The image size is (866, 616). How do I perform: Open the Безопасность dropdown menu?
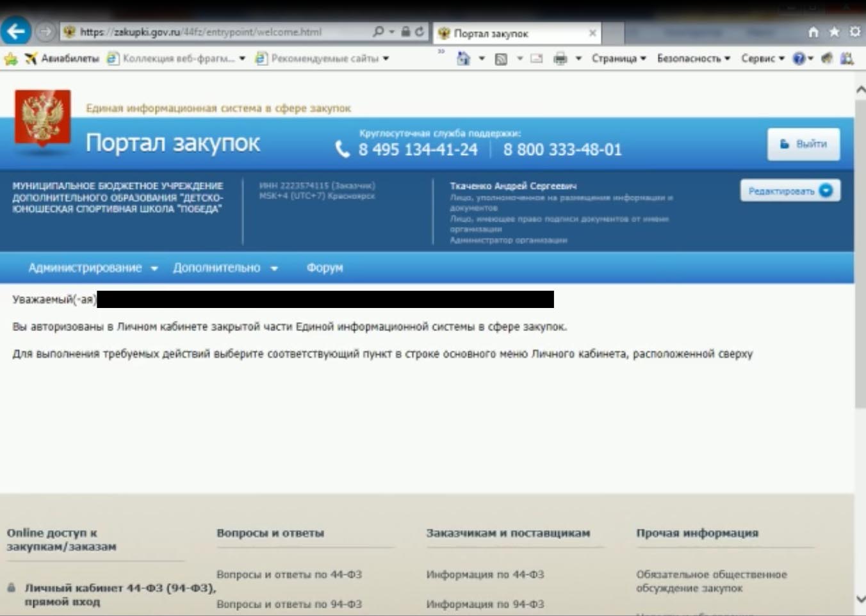[693, 58]
